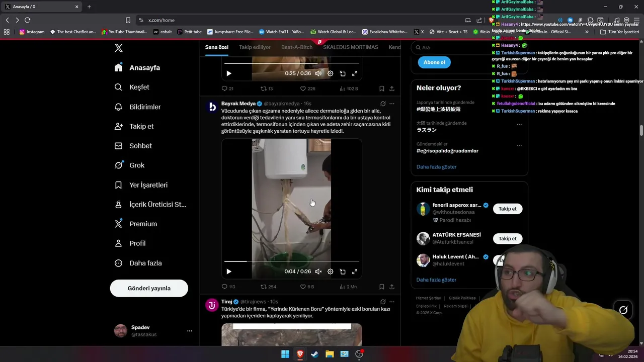
Task: Open more options for the ラスラン trend
Action: click(519, 124)
